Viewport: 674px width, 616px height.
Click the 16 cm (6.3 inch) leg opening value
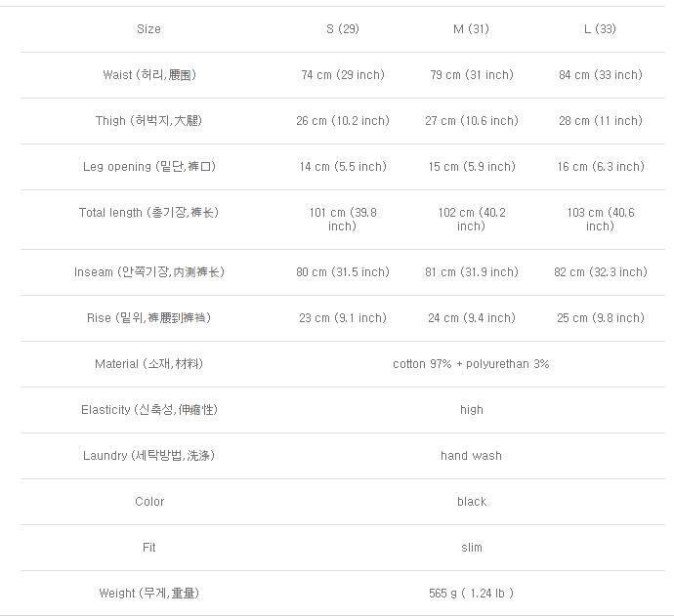[600, 167]
